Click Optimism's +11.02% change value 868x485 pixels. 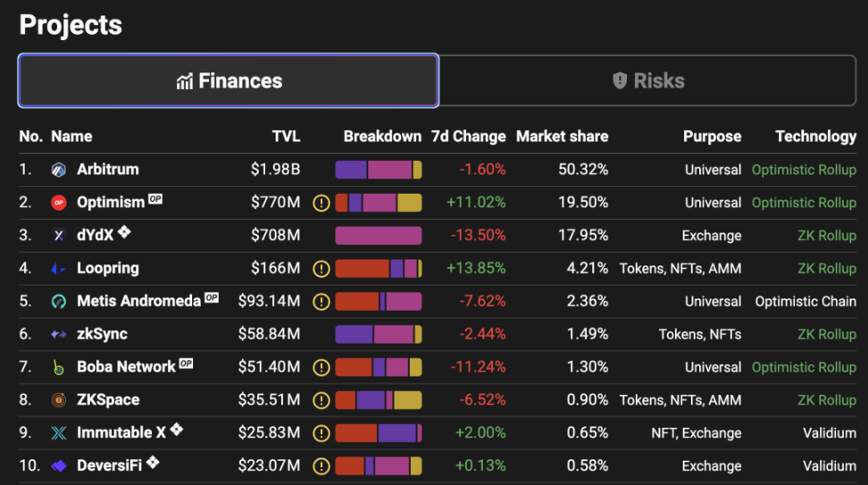pyautogui.click(x=476, y=203)
